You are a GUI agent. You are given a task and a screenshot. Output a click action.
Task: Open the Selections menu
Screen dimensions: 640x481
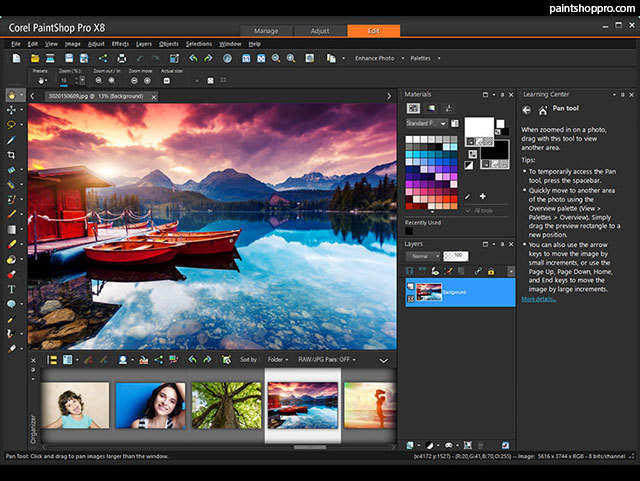click(x=199, y=44)
